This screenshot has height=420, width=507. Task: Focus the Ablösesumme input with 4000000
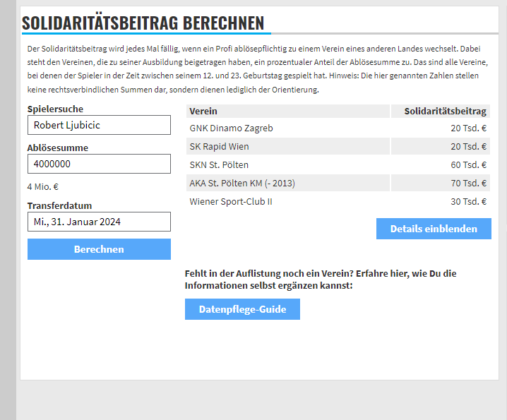99,164
